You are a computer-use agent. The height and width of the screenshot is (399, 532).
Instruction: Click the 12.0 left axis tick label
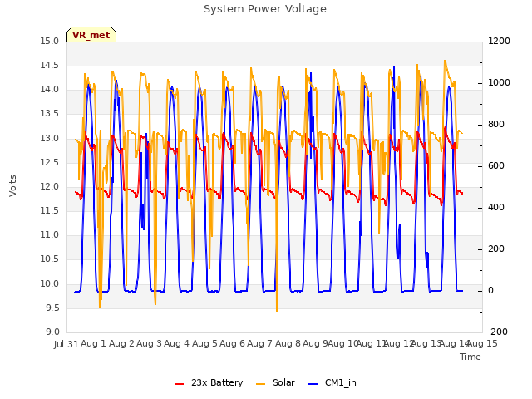[50, 186]
